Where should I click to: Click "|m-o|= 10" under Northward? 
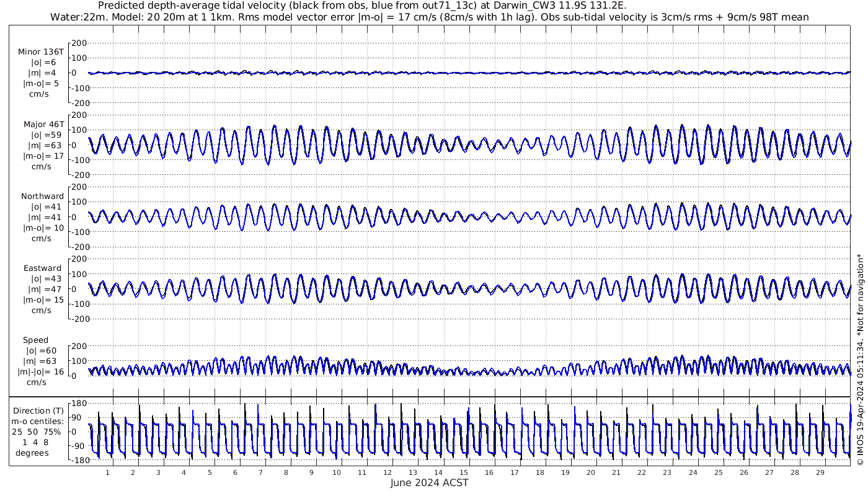coord(43,228)
